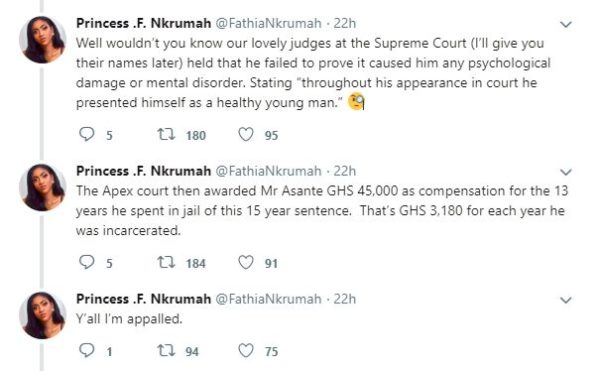Click the profile avatar on the first tweet
The height and width of the screenshot is (371, 600).
click(42, 40)
